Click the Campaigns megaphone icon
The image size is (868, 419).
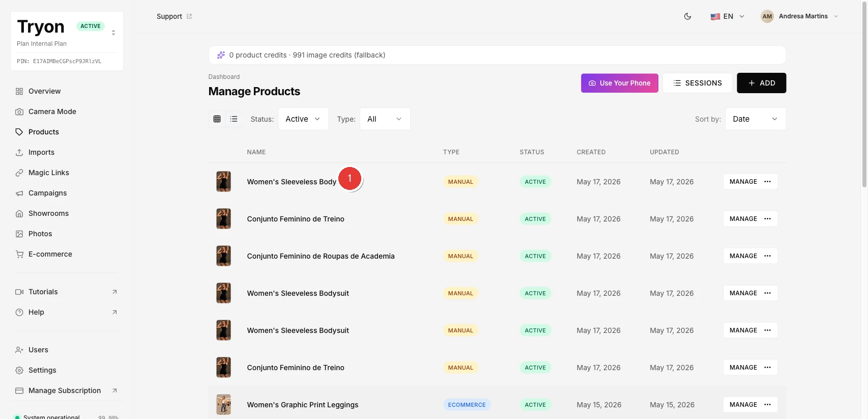click(x=19, y=193)
